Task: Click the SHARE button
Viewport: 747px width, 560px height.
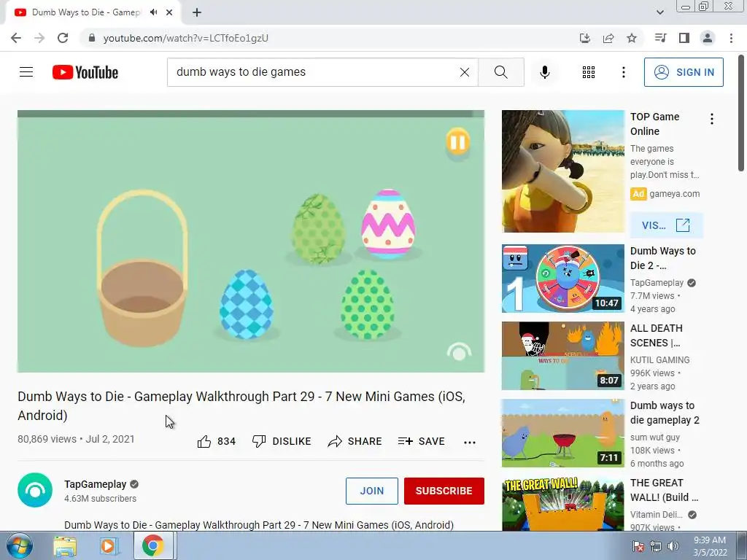Action: click(355, 441)
